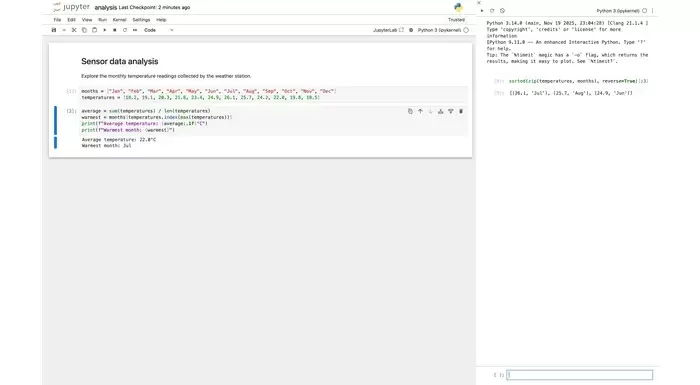This screenshot has width=700, height=385.
Task: Insert a cell above cell 2
Action: coord(441,111)
